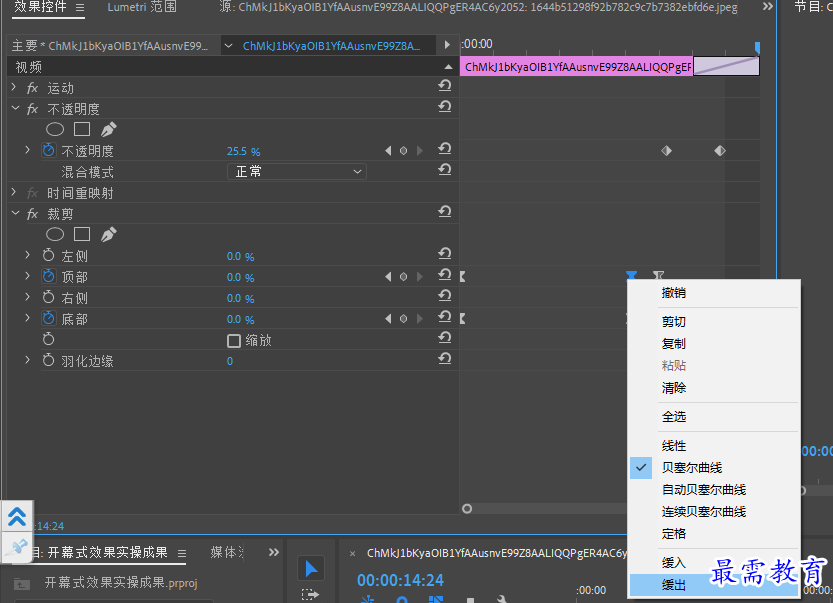Select 线性 interpolation in context menu

[714, 446]
